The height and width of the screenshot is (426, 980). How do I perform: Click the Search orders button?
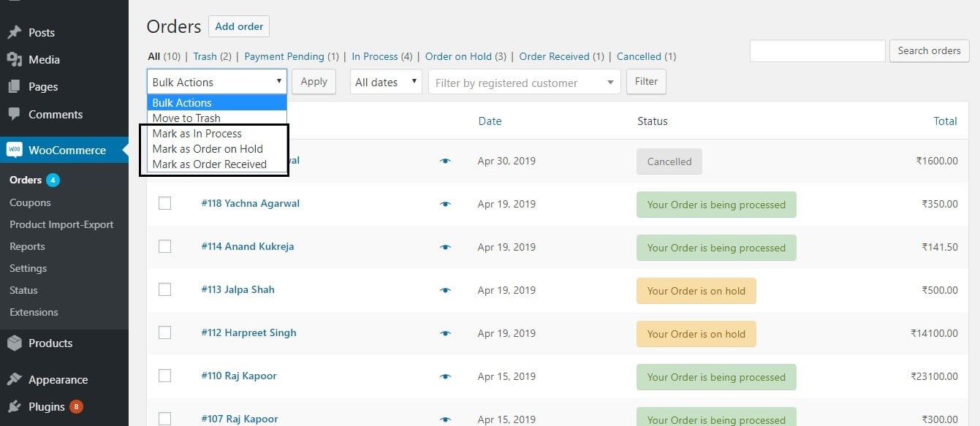click(x=929, y=50)
